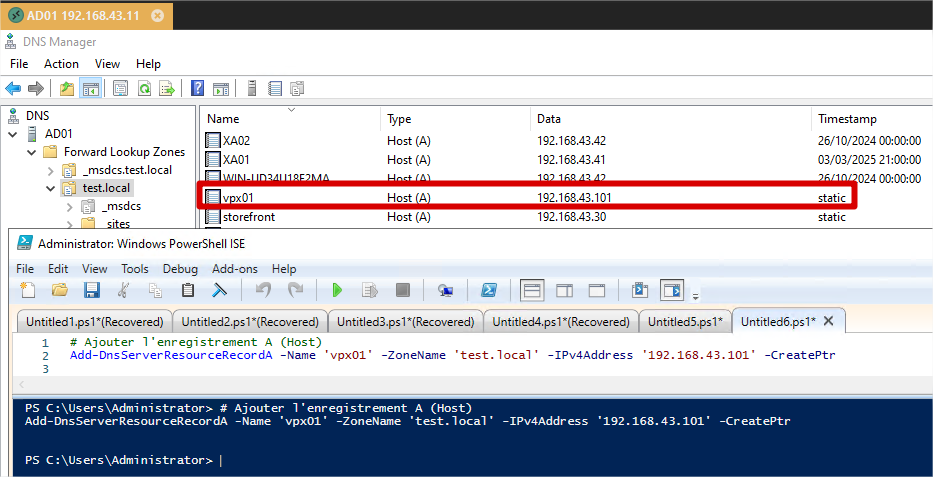Select Forward Lookup Zones in tree
The width and height of the screenshot is (933, 477).
(124, 152)
